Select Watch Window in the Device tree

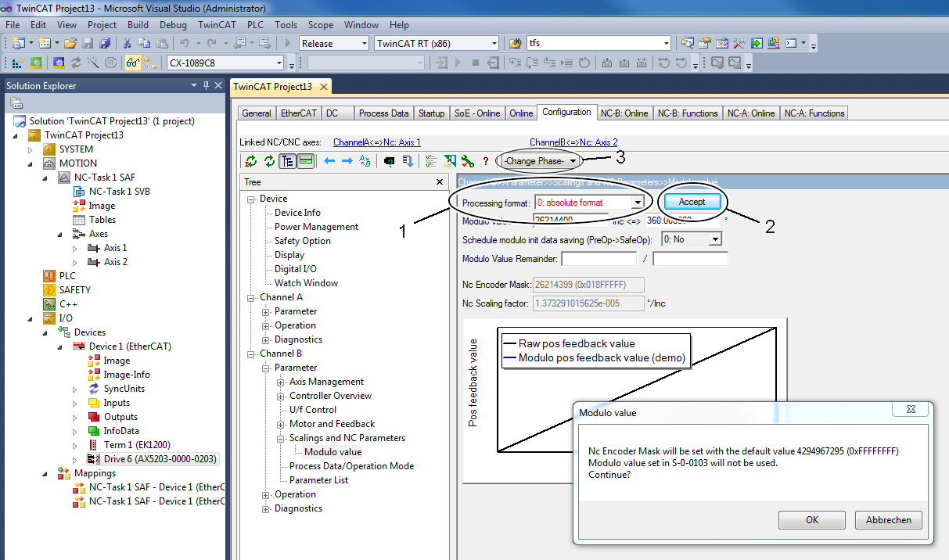tap(307, 283)
